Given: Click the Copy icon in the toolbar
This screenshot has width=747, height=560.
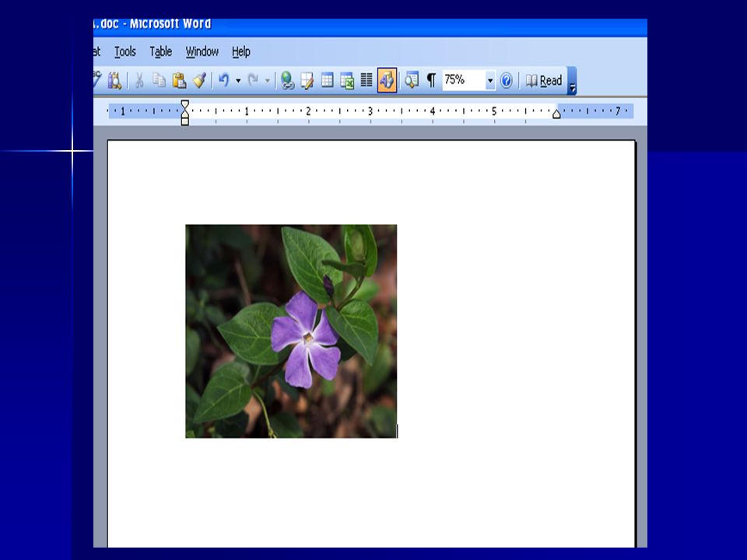Looking at the screenshot, I should tap(159, 80).
